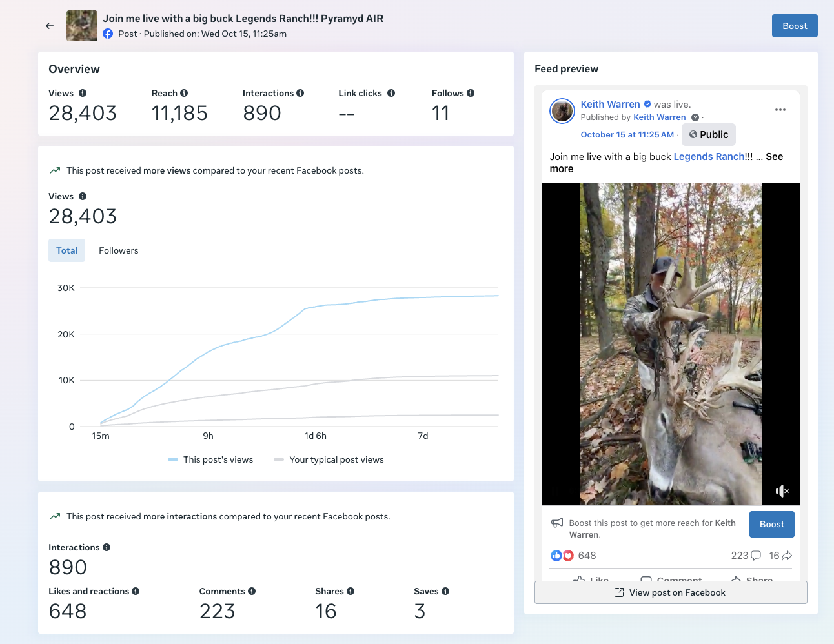Image resolution: width=834 pixels, height=644 pixels.
Task: Open the 223 comments count
Action: tap(746, 556)
